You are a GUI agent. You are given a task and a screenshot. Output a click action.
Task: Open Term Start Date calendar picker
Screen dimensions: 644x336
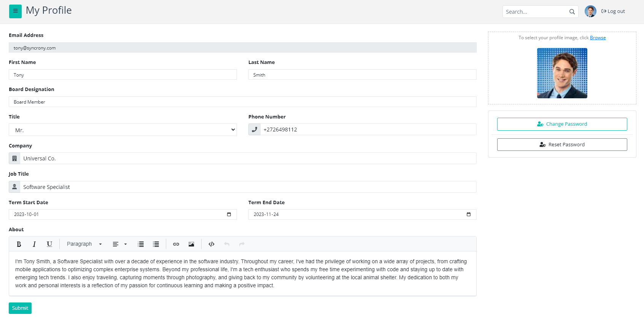point(229,214)
